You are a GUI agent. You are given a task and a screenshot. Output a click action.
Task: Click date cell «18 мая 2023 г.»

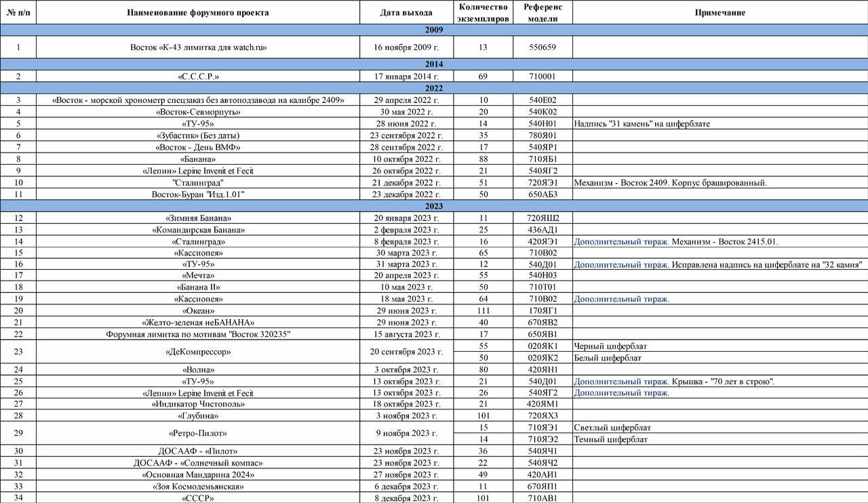(407, 300)
